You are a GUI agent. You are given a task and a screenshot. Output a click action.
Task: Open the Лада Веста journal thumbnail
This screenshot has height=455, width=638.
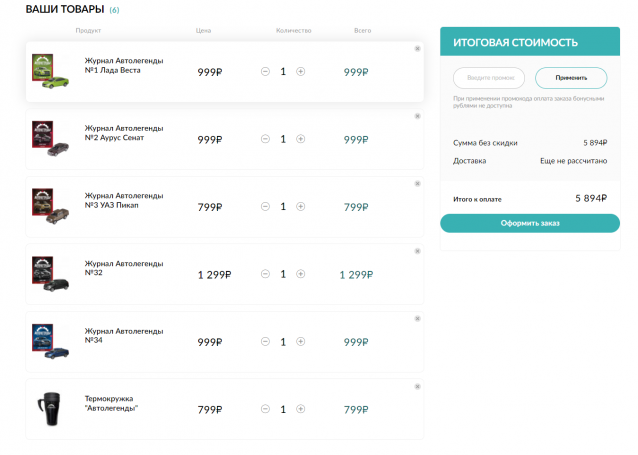[x=50, y=71]
